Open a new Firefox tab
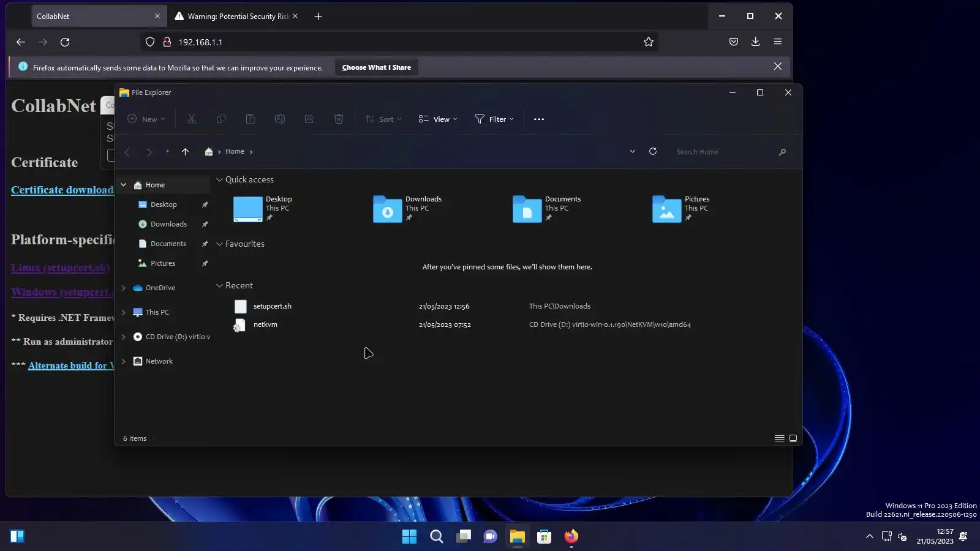The height and width of the screenshot is (551, 980). pyautogui.click(x=318, y=17)
